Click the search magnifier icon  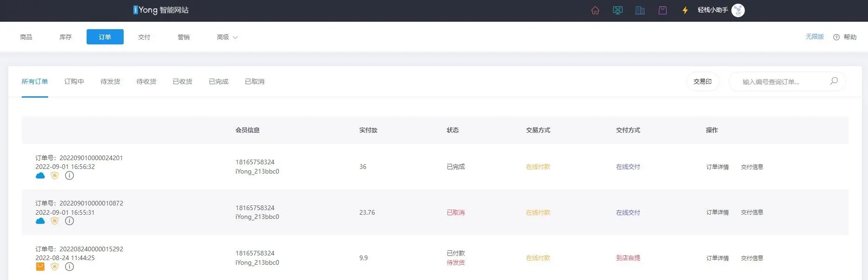coord(834,81)
